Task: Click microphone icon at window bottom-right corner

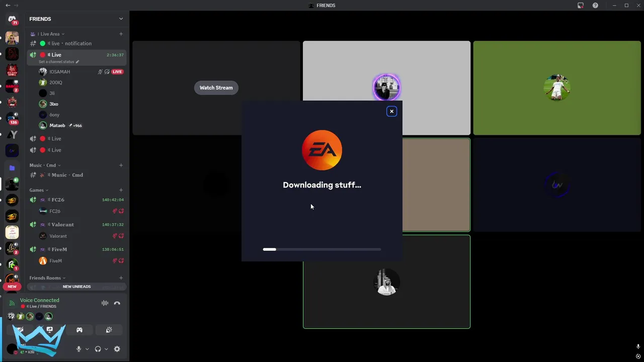Action: 638,347
